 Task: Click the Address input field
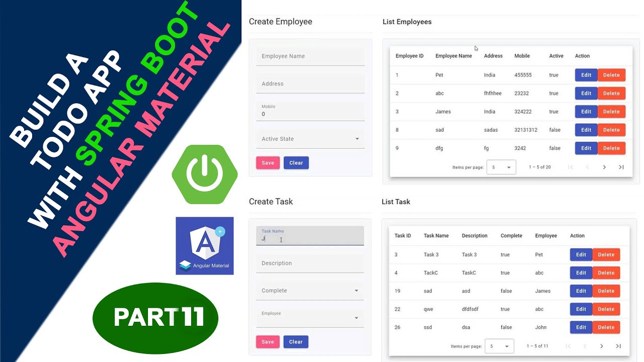(x=310, y=84)
